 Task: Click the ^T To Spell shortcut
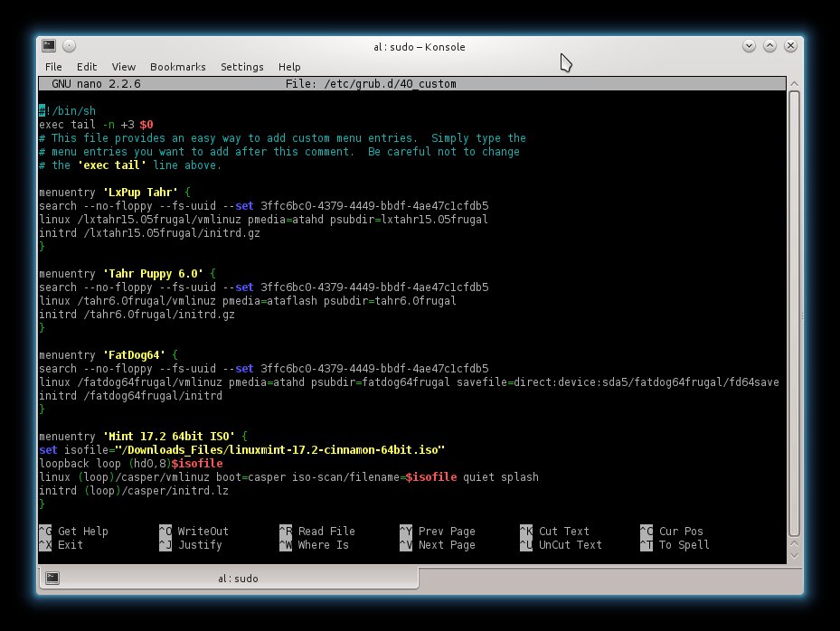click(675, 545)
